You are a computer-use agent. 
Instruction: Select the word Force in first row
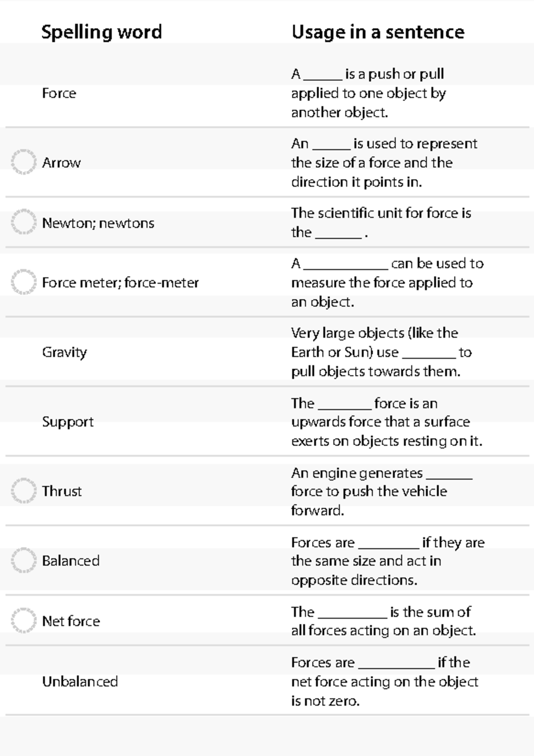[x=59, y=93]
